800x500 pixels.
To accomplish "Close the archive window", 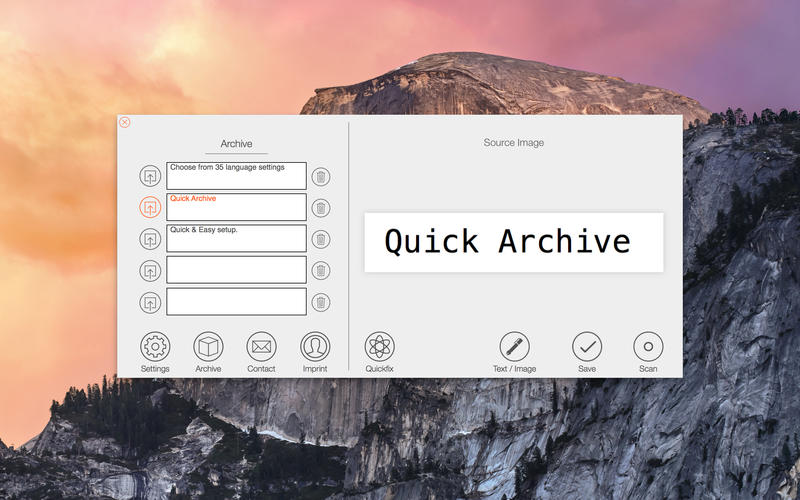I will 125,122.
